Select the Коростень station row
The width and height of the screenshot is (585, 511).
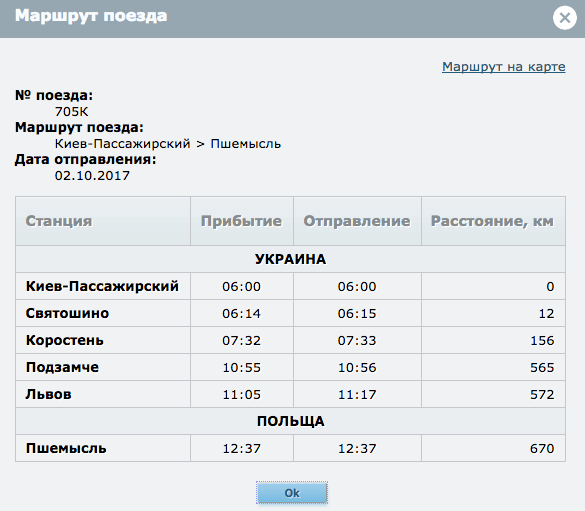(x=290, y=340)
